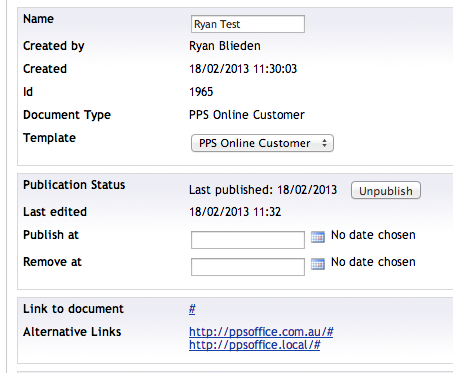Viewport: 453px width, 373px height.
Task: Click the Created timestamp 18/02/2013 11:30:03
Action: pos(243,69)
